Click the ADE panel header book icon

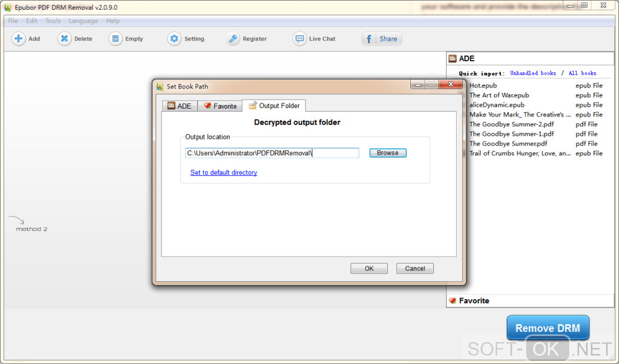point(452,59)
